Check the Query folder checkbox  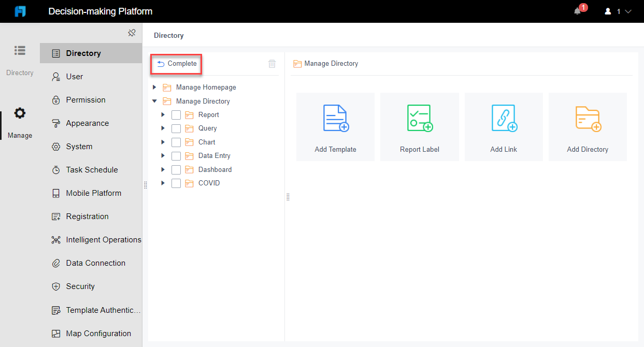tap(176, 128)
